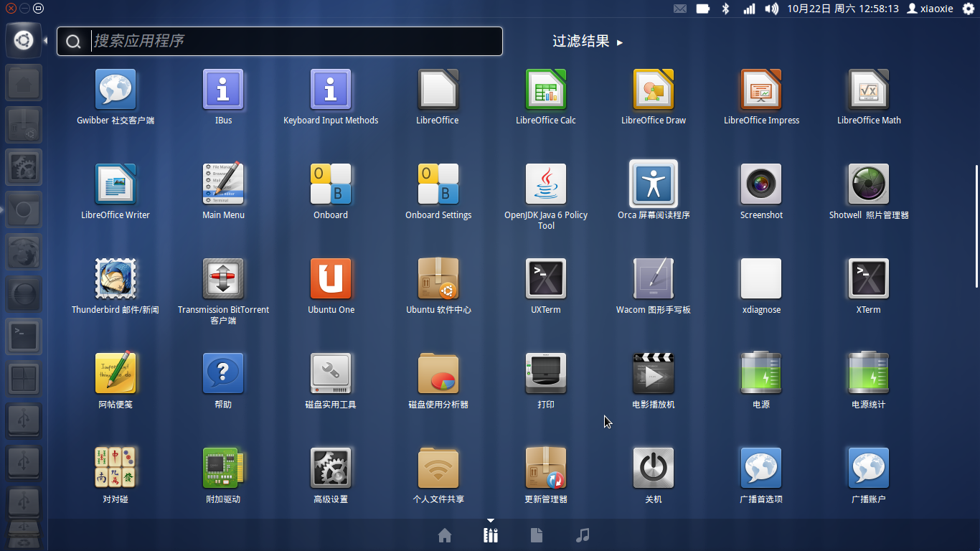This screenshot has height=551, width=980.
Task: Open the battery indicator menu
Action: pos(703,9)
